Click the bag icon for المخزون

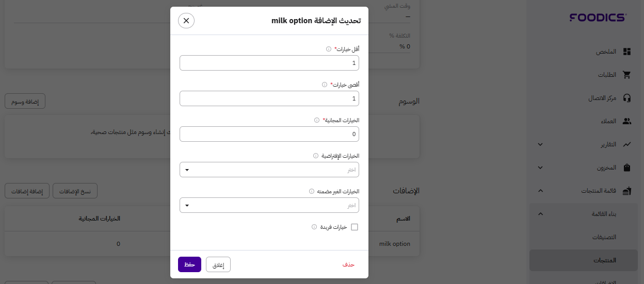[x=627, y=168]
